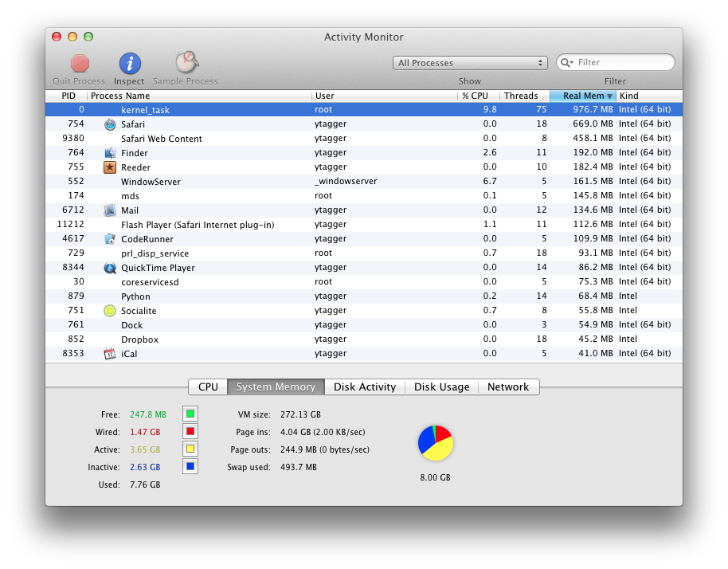Click the QuickTime Player icon
This screenshot has width=728, height=569.
click(x=110, y=268)
